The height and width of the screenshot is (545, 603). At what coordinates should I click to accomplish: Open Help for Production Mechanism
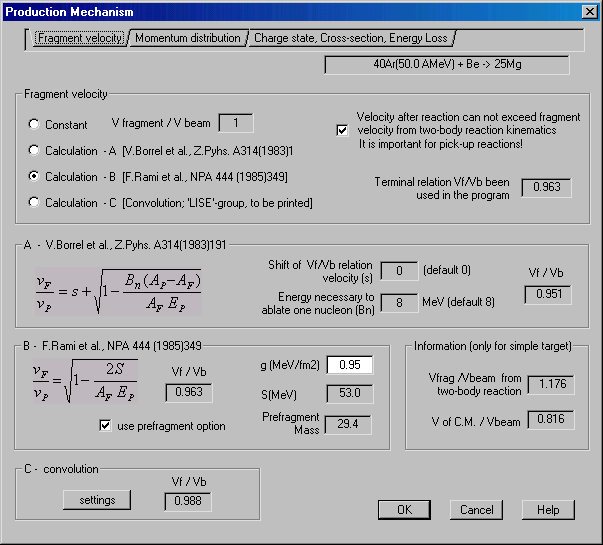click(548, 509)
